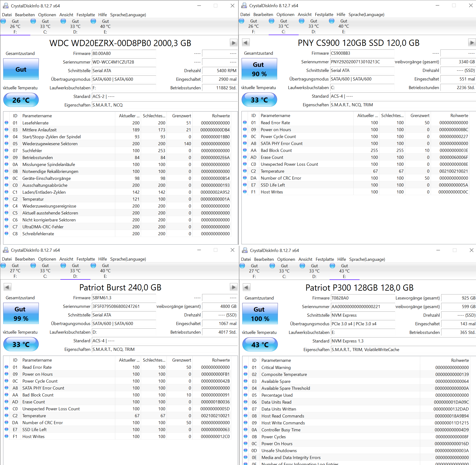The width and height of the screenshot is (476, 465).
Task: Click status dot next to Critical Warning
Action: [246, 367]
